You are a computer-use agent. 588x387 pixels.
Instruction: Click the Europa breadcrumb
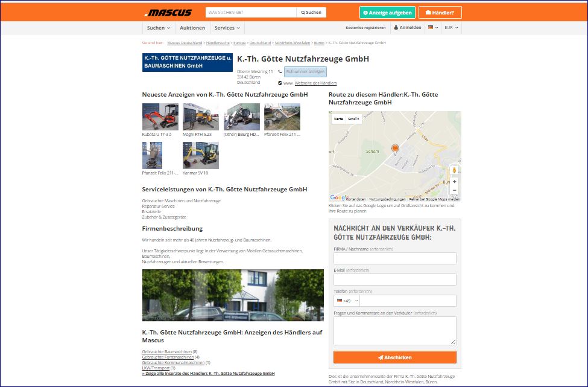coord(239,43)
